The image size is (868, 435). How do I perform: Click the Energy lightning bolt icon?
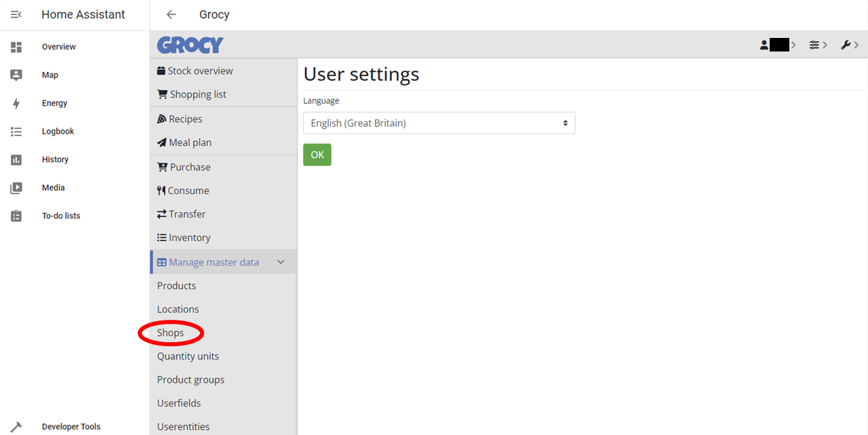[x=16, y=104]
